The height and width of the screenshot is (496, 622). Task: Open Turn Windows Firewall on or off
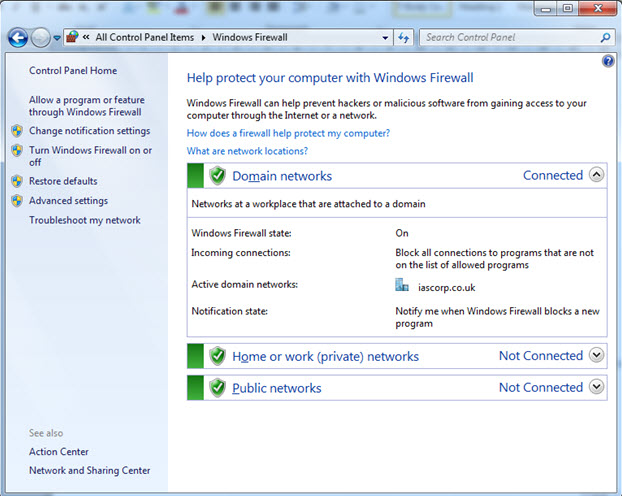click(x=90, y=156)
